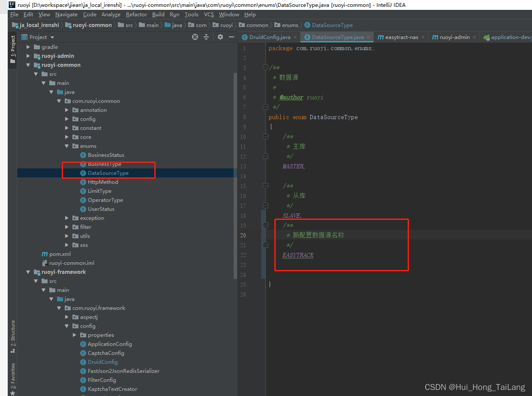Viewport: 532px width, 396px height.
Task: Select the DataSourceType enum in tree
Action: [x=108, y=173]
